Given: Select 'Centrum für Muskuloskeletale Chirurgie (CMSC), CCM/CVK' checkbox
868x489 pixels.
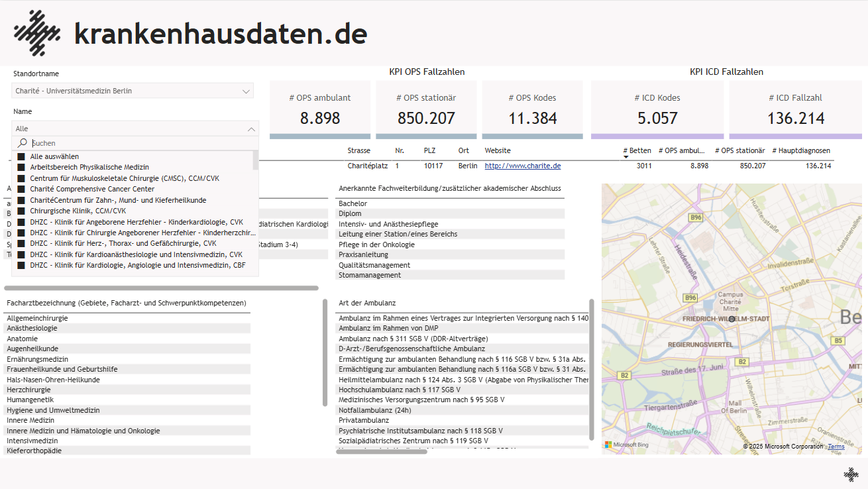Looking at the screenshot, I should coord(21,179).
